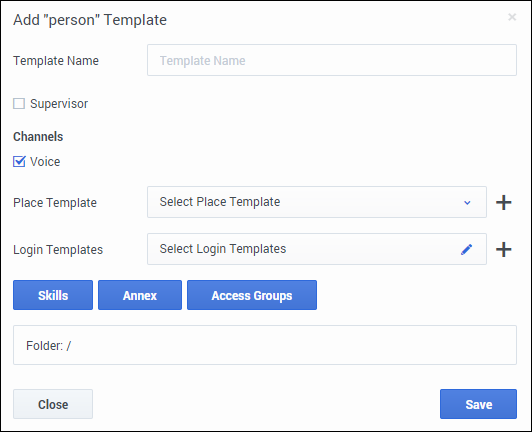This screenshot has width=532, height=432.
Task: Click the Close button
Action: pos(53,404)
